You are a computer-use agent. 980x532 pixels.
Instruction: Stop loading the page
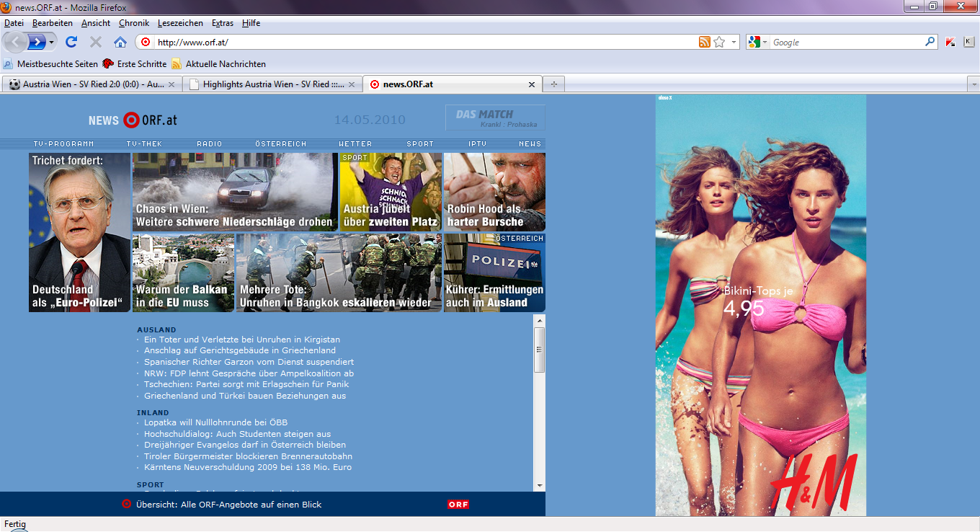click(96, 42)
